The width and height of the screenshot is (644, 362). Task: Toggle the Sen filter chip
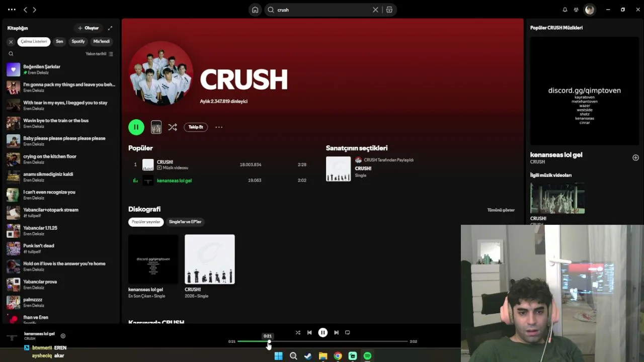coord(59,42)
